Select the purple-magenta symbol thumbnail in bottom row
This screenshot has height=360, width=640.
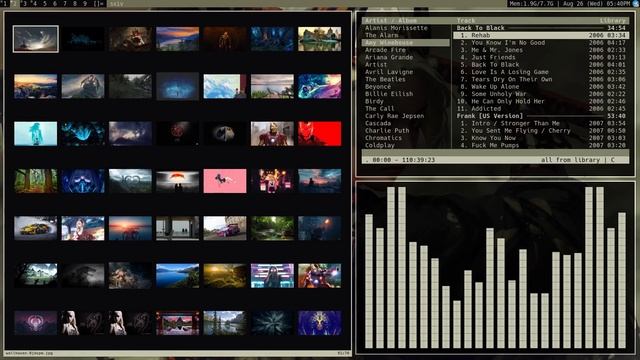36,323
